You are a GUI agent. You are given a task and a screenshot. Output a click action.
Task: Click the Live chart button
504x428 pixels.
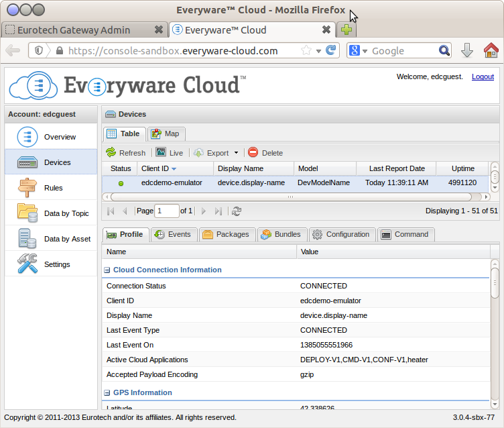(170, 153)
